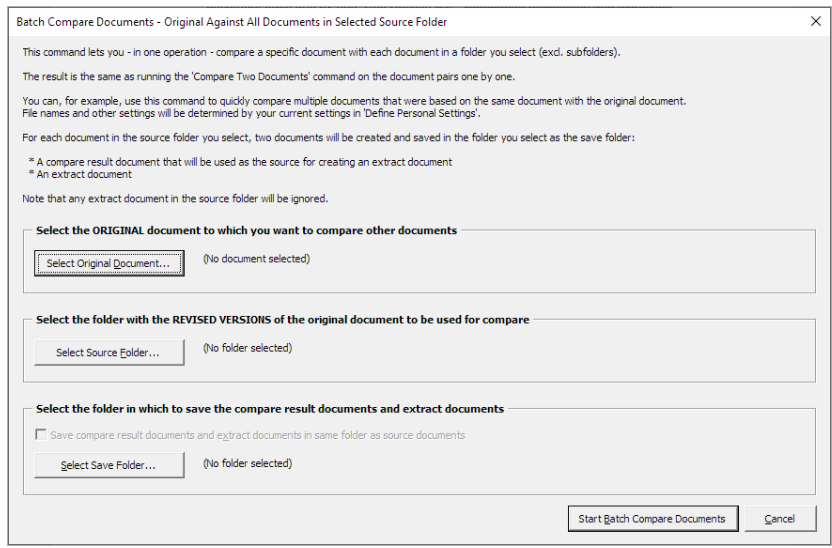This screenshot has height=548, width=832.
Task: Start Batch Compare Documents
Action: click(653, 518)
